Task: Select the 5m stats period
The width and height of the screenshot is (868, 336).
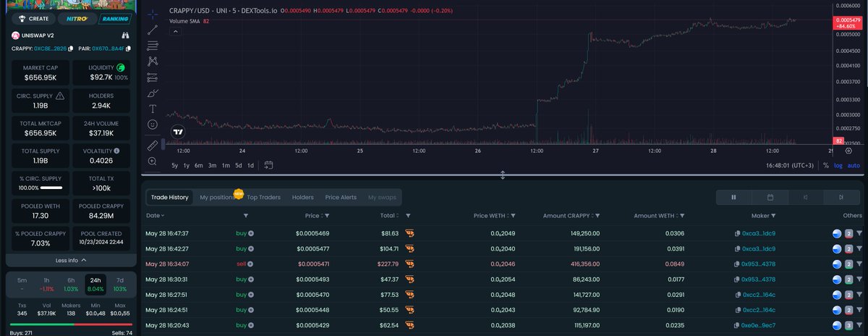Action: (22, 284)
